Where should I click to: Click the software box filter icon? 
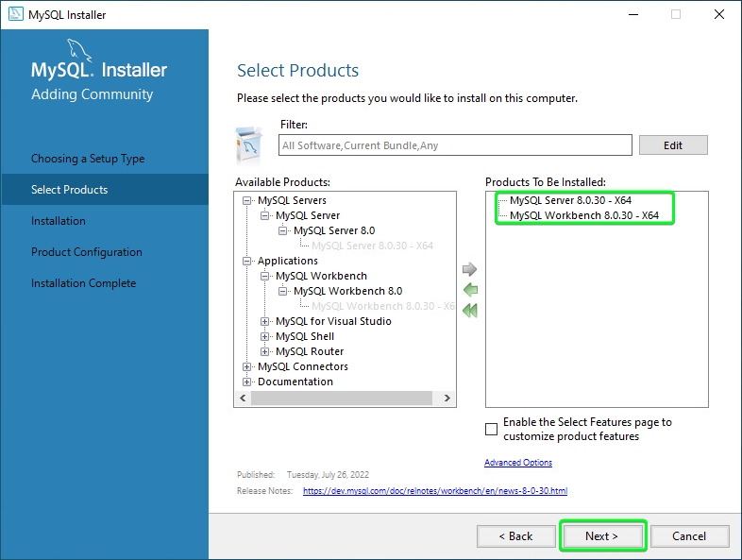point(248,144)
